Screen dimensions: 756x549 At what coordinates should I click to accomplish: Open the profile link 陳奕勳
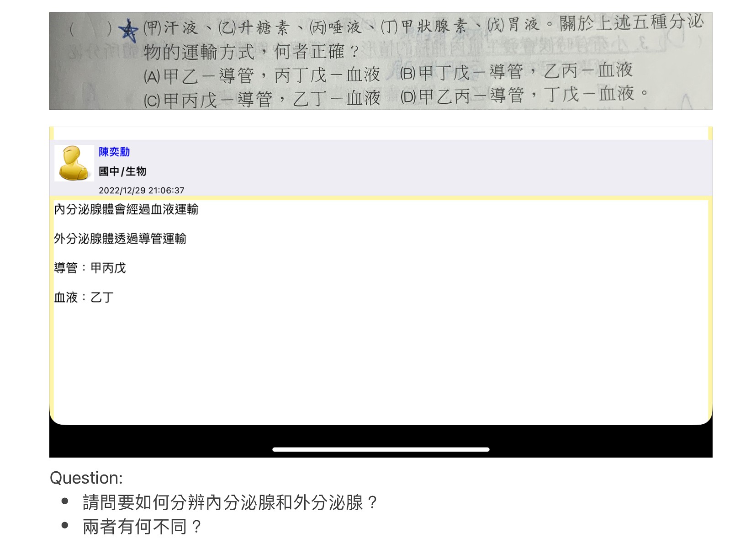[x=114, y=152]
